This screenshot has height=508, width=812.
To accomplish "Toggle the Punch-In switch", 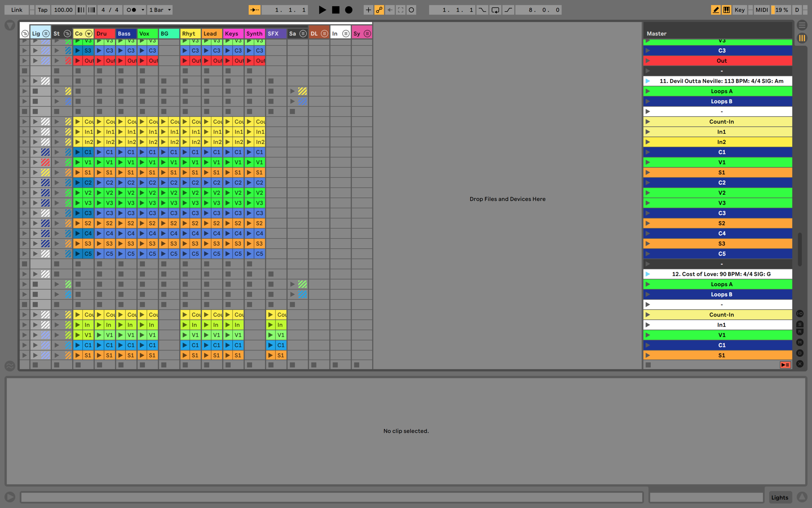I will point(482,10).
